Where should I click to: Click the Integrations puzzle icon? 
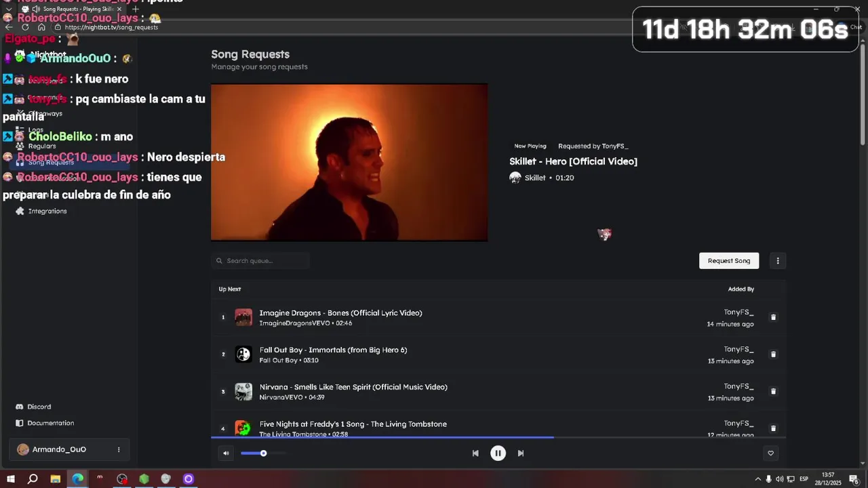(x=20, y=211)
